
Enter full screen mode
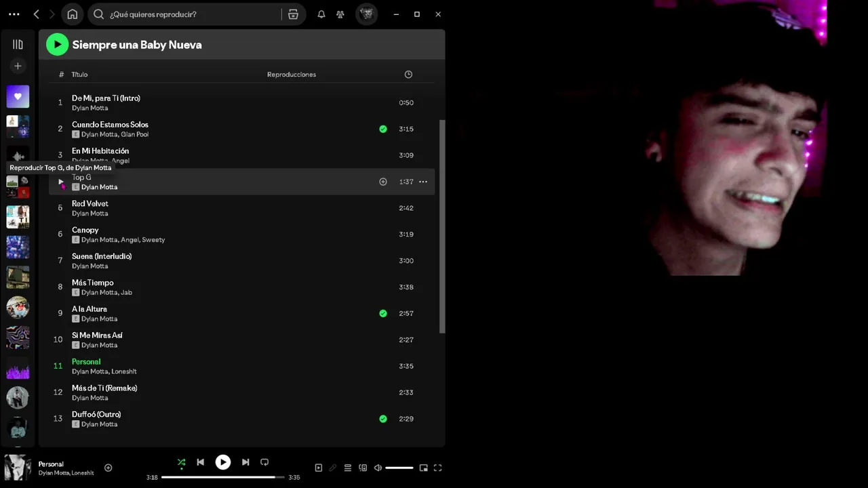[x=438, y=468]
